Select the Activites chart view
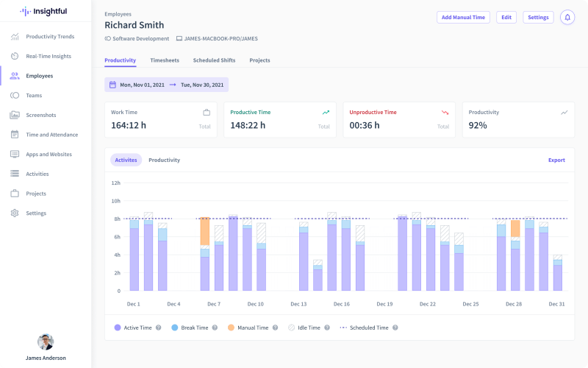The width and height of the screenshot is (588, 368). pos(126,160)
